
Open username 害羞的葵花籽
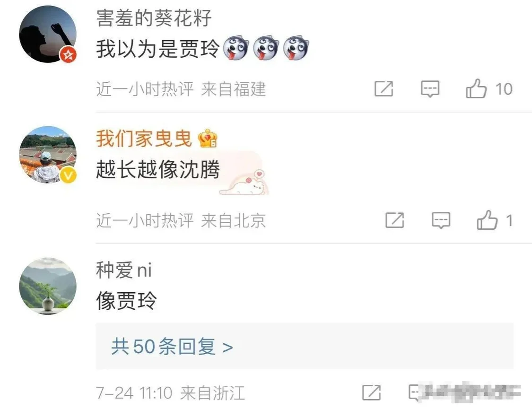click(154, 17)
